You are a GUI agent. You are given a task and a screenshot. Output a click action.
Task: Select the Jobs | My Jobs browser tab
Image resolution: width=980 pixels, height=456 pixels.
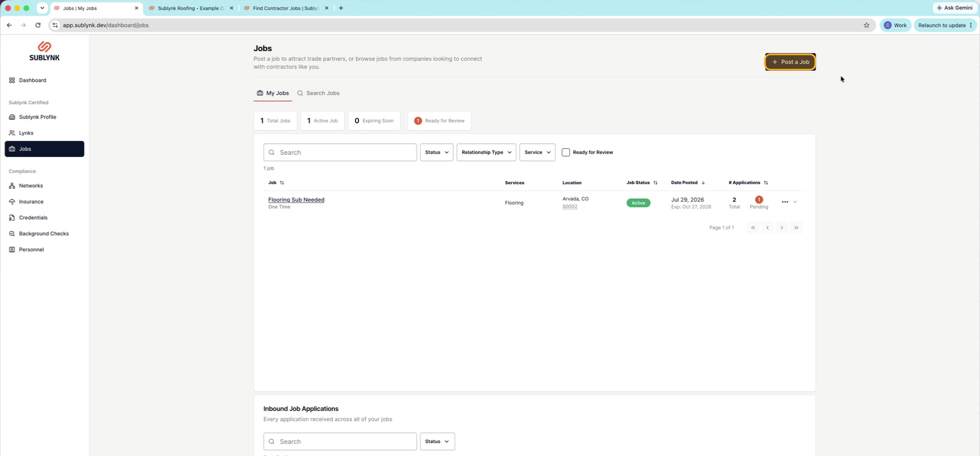(x=96, y=8)
